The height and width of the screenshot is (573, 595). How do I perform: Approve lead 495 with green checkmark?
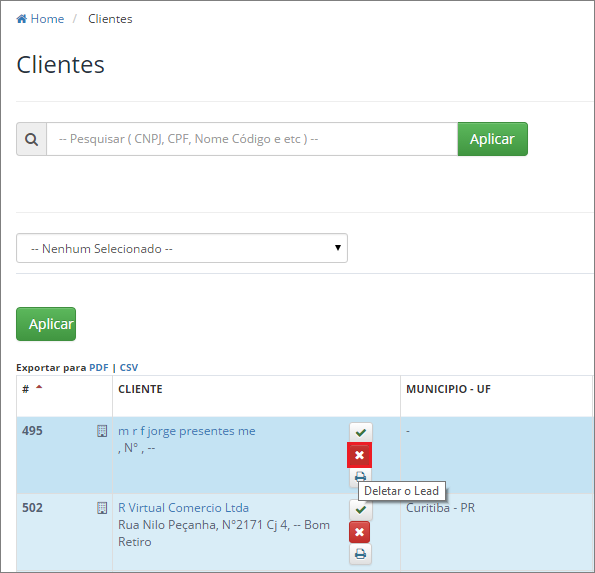coord(360,432)
